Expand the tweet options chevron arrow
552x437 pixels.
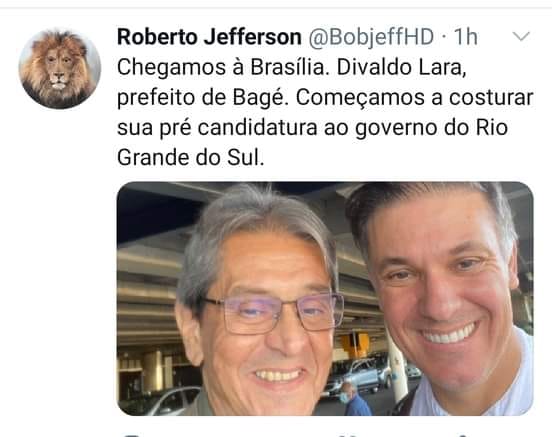(521, 36)
